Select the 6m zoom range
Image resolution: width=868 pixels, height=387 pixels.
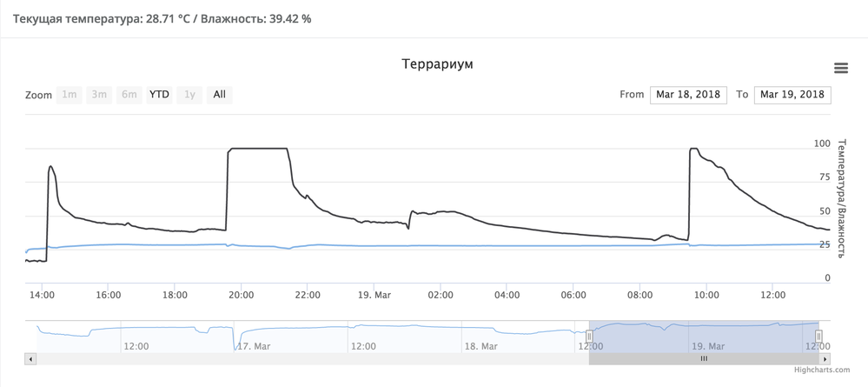[x=129, y=95]
